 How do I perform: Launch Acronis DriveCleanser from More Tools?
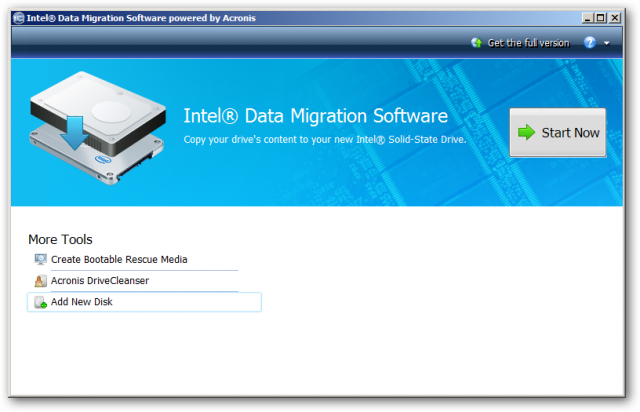100,281
